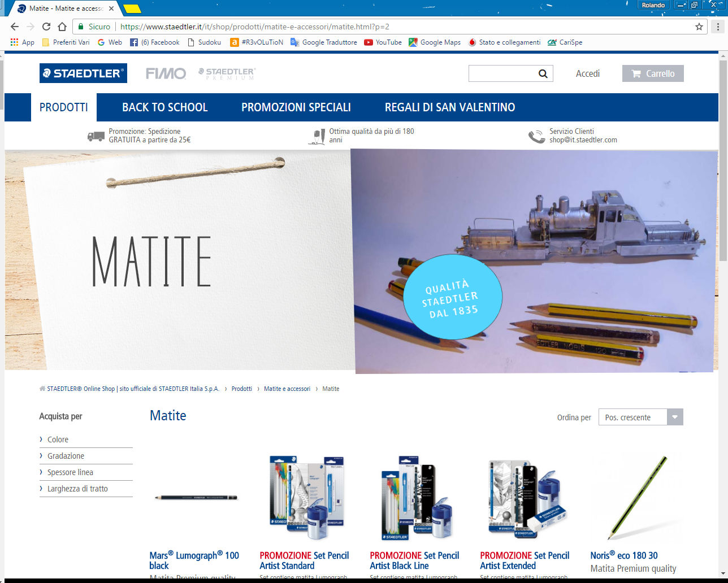728x583 pixels.
Task: Click the browser forward arrow
Action: [x=31, y=27]
